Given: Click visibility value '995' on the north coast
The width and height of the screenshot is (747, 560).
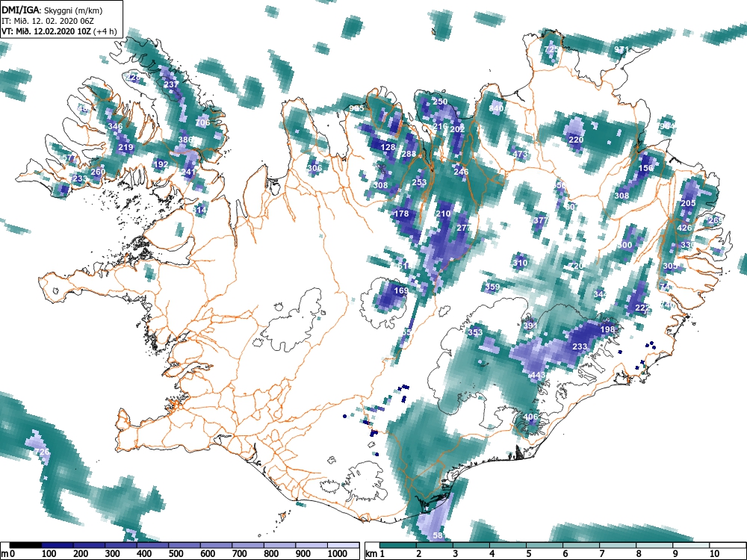Looking at the screenshot, I should point(356,108).
